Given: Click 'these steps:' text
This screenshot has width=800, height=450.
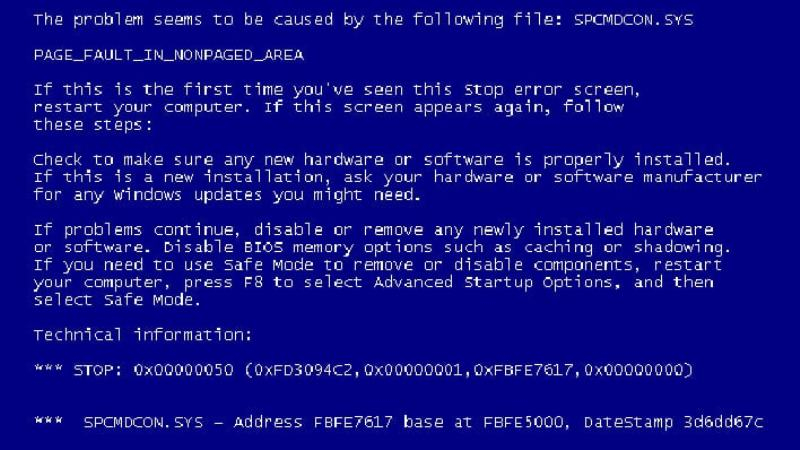Looking at the screenshot, I should (93, 125).
